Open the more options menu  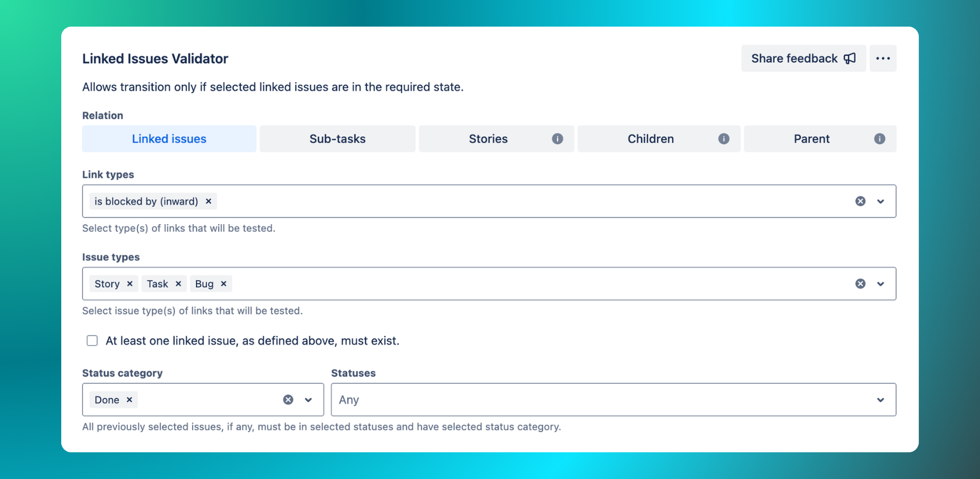click(x=883, y=59)
